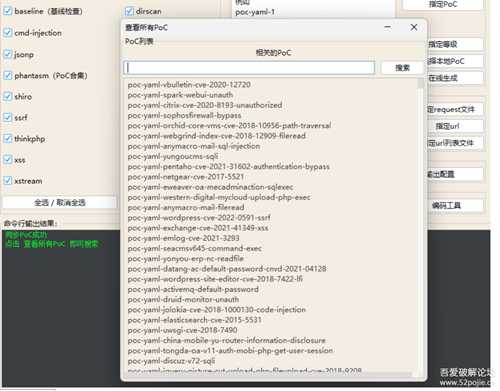Open the PoC列表 menu
This screenshot has width=500, height=391.
(139, 41)
